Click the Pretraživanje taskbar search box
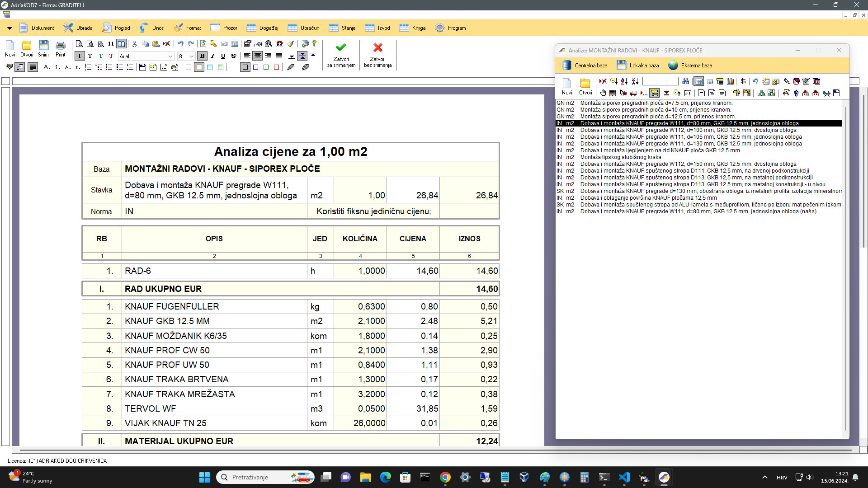The width and height of the screenshot is (868, 488). tap(265, 477)
